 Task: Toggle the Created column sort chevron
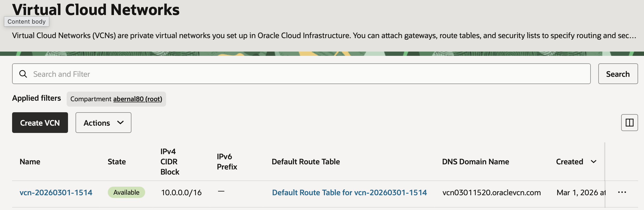point(594,162)
